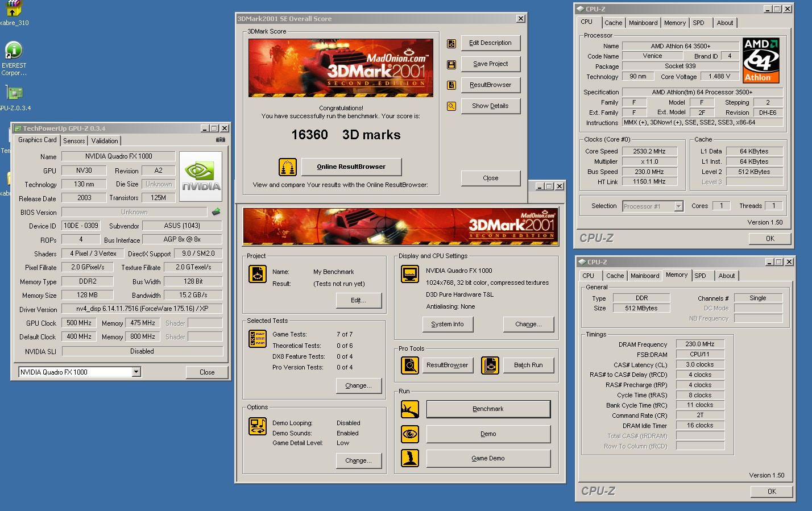Click the Game Demo button

tap(488, 459)
